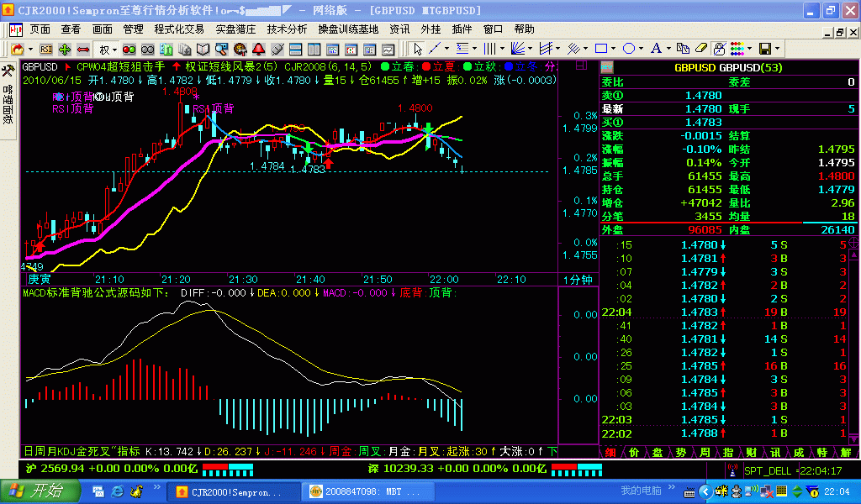The width and height of the screenshot is (861, 504).
Task: Expand the vertical lines tool dropdown arrow
Action: click(x=503, y=49)
